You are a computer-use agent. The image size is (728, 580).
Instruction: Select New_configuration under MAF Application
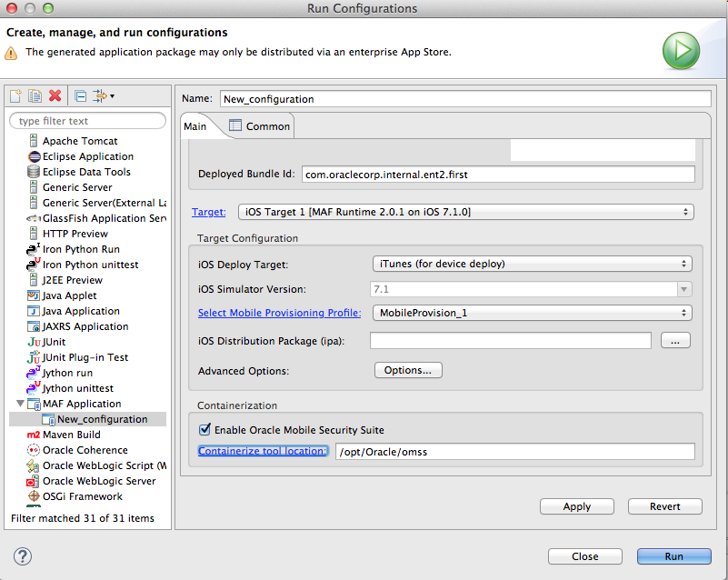(x=88, y=419)
